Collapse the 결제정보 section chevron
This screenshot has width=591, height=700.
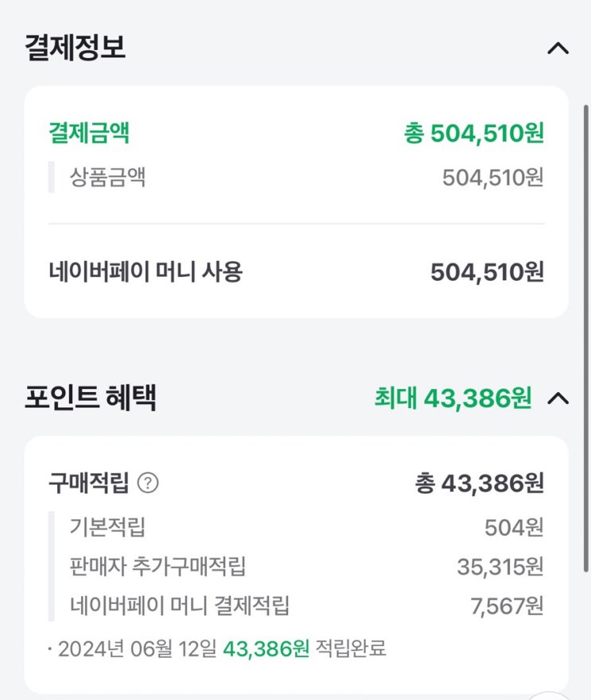(x=558, y=49)
